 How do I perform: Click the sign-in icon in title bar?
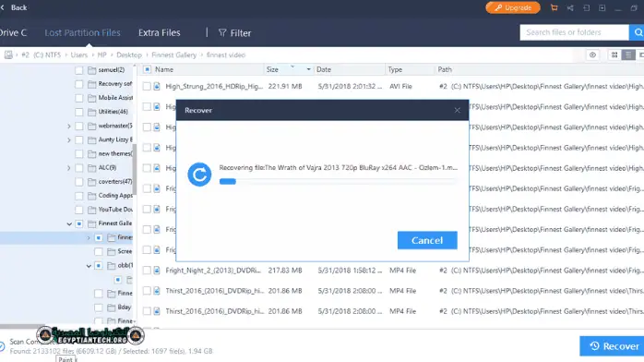(x=587, y=7)
